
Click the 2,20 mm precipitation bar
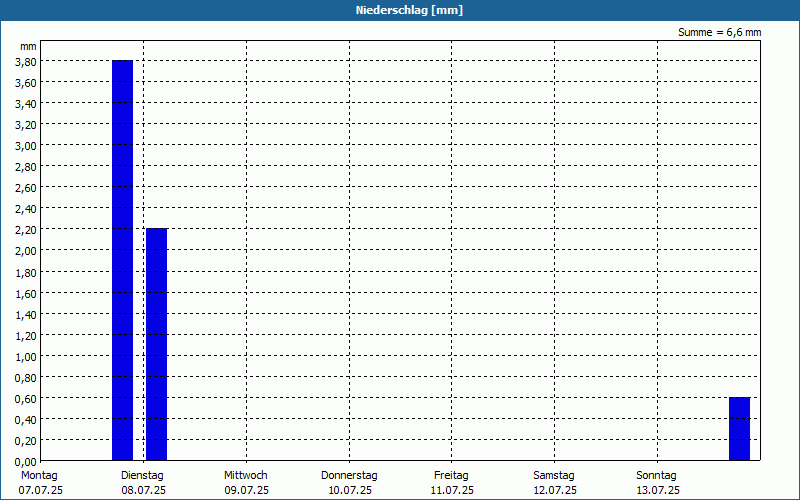click(x=157, y=344)
